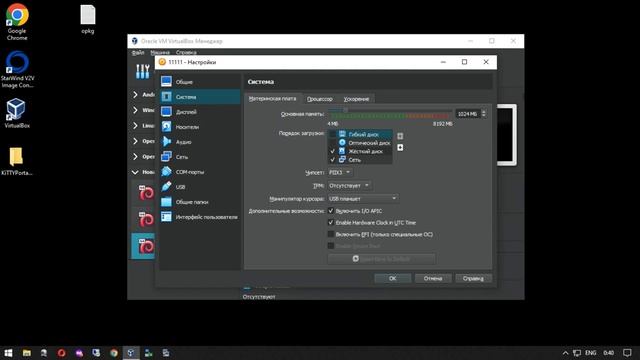Viewport: 640px width, 360px height.
Task: Click the VM preview thumbnail in Manager
Action: 507,135
